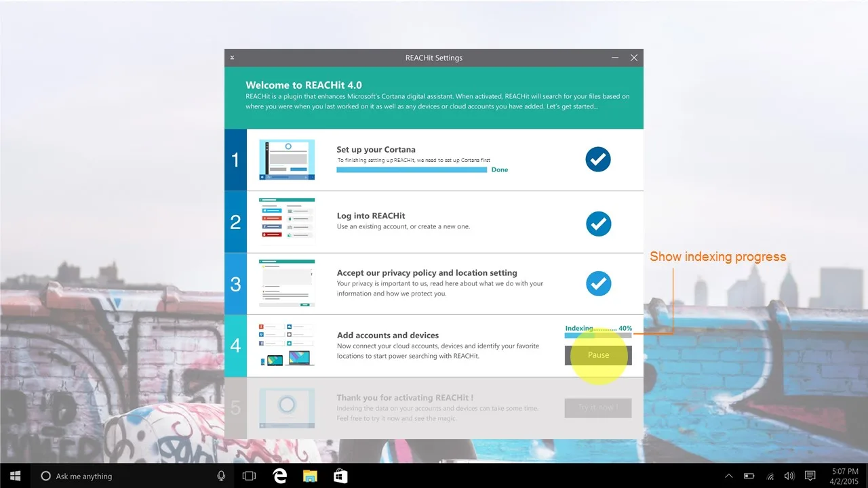868x488 pixels.
Task: Minimize the REACHit Settings window
Action: pos(615,58)
